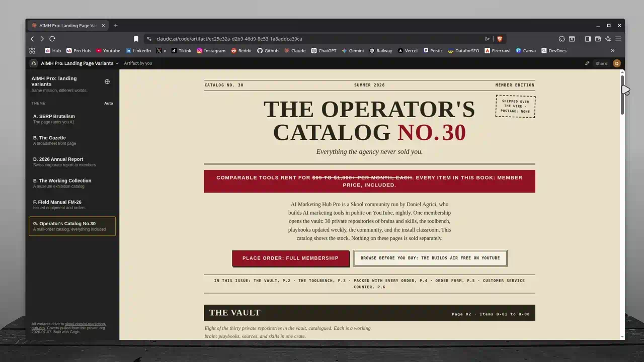Close the AIMH Pro browser tab

(104, 26)
